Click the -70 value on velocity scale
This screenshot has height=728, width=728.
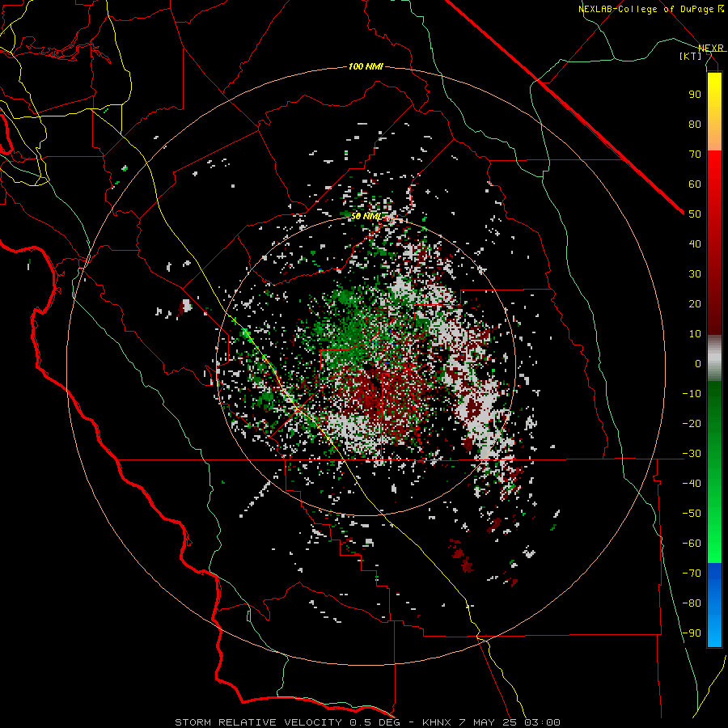[x=692, y=573]
